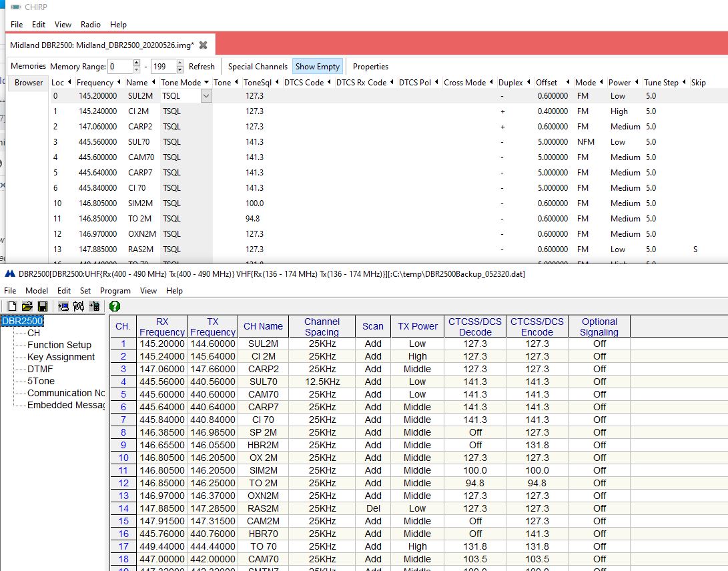The width and height of the screenshot is (728, 571).
Task: Click the CTCSS/DCS Decode column header
Action: pos(475,326)
